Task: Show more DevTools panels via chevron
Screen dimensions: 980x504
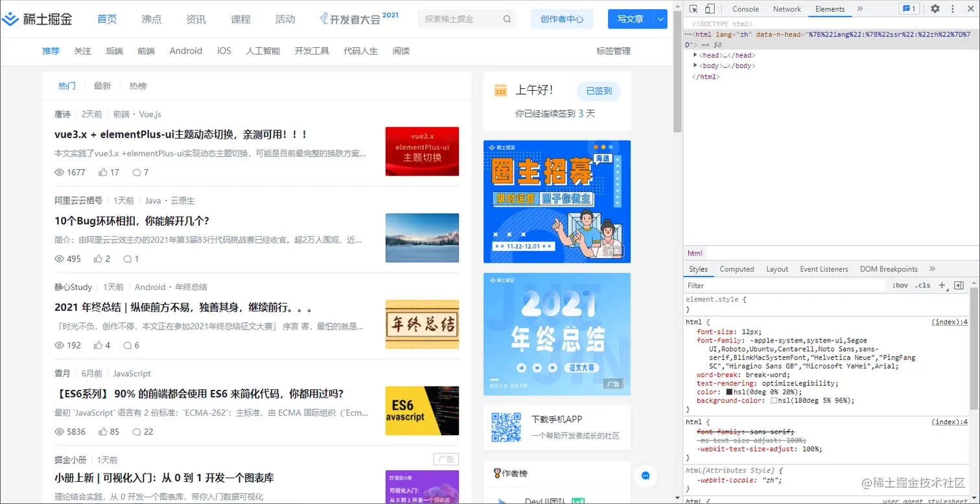Action: (x=860, y=8)
